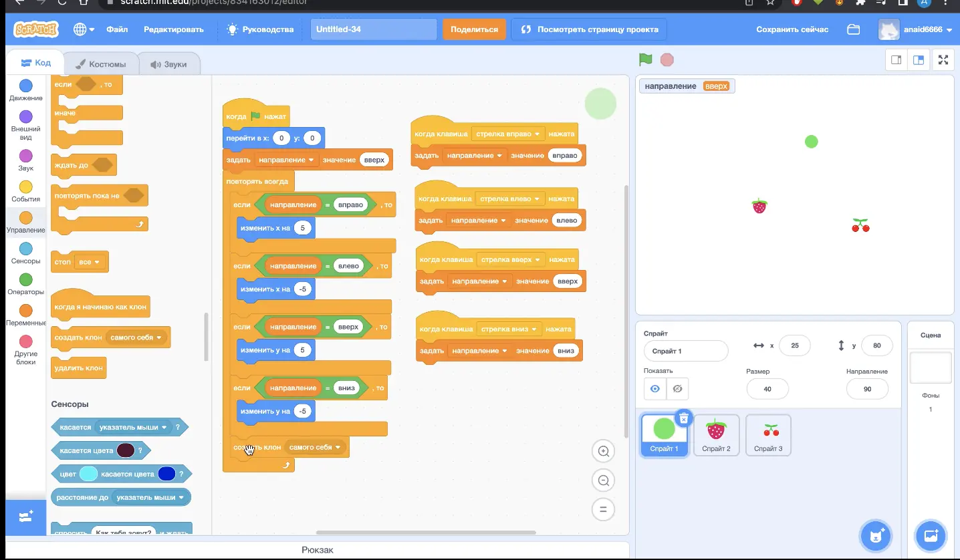The width and height of the screenshot is (960, 560).
Task: Click the sprite size field showing 40
Action: pyautogui.click(x=767, y=388)
